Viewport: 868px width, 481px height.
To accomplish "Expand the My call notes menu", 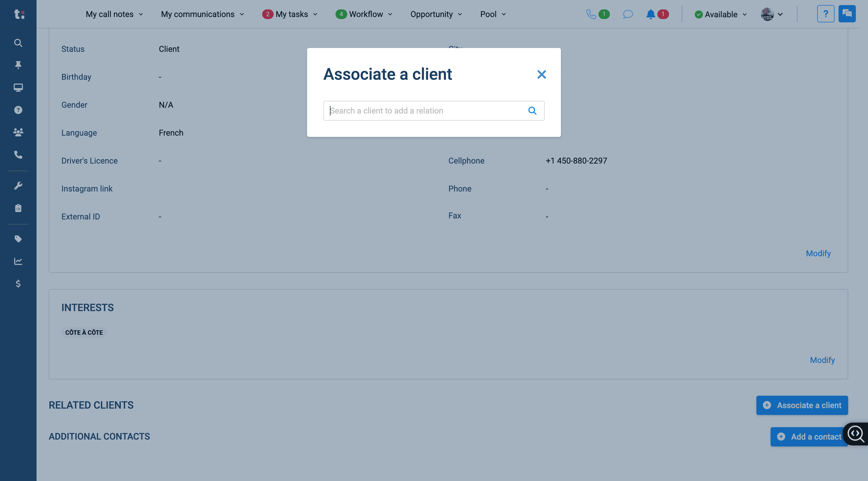I will (114, 14).
